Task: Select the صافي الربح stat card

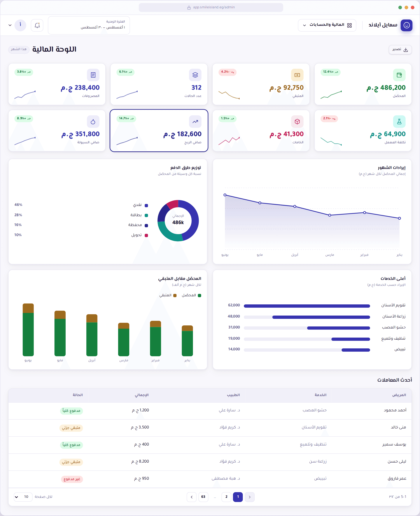Action: pyautogui.click(x=159, y=131)
